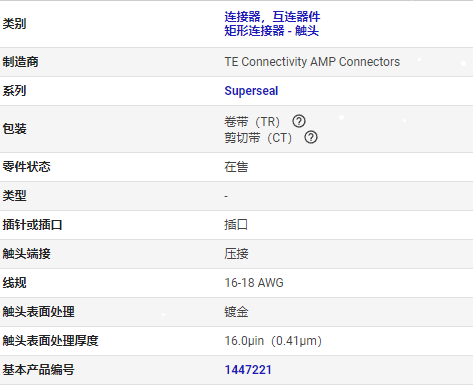Click the 镀金 contact finish value
The image size is (473, 385).
(236, 312)
